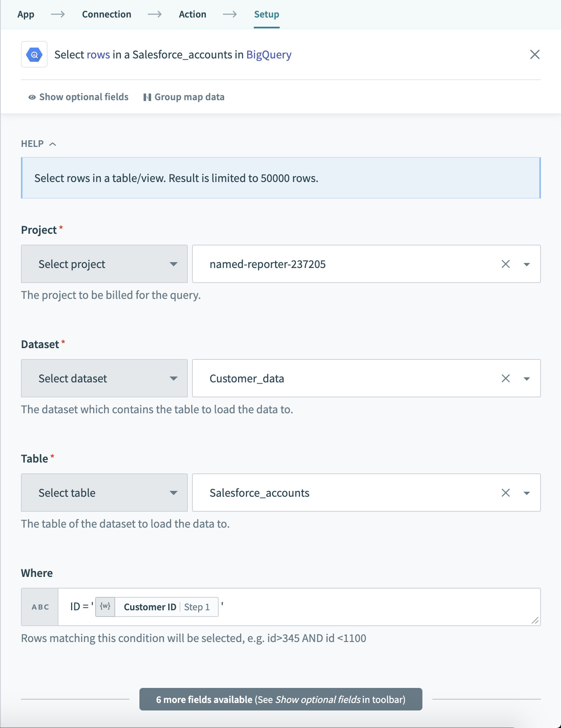This screenshot has width=561, height=728.
Task: Switch to the Connection step
Action: pyautogui.click(x=106, y=14)
